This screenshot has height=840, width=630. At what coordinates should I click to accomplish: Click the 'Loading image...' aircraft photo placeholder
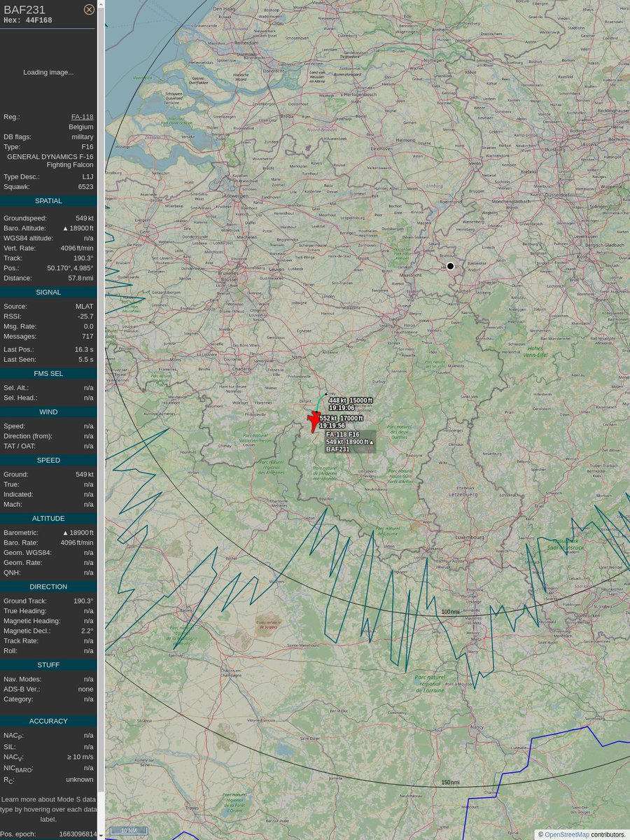(47, 72)
